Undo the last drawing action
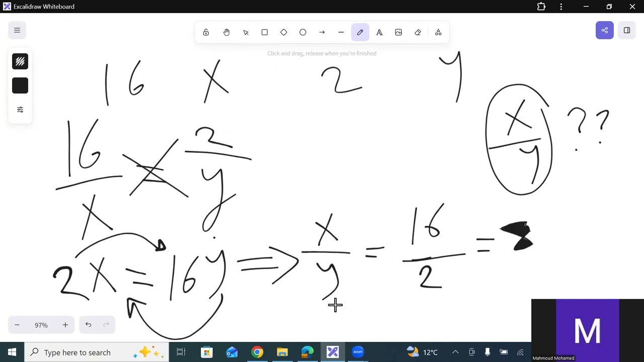This screenshot has height=362, width=644. (x=88, y=325)
